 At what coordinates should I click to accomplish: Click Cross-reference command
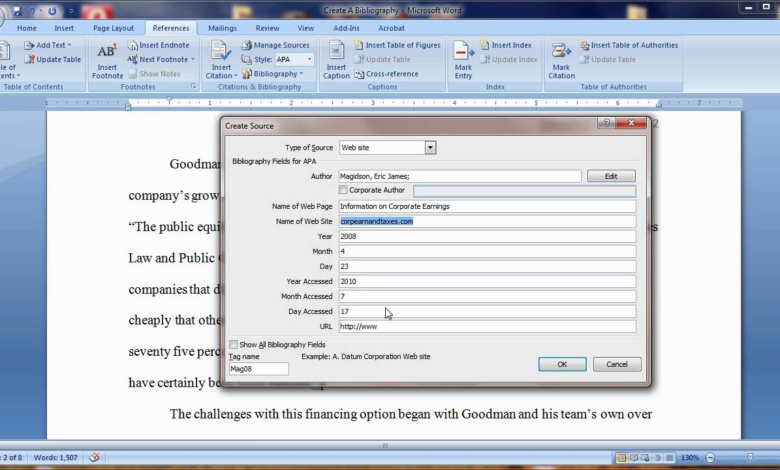point(387,74)
